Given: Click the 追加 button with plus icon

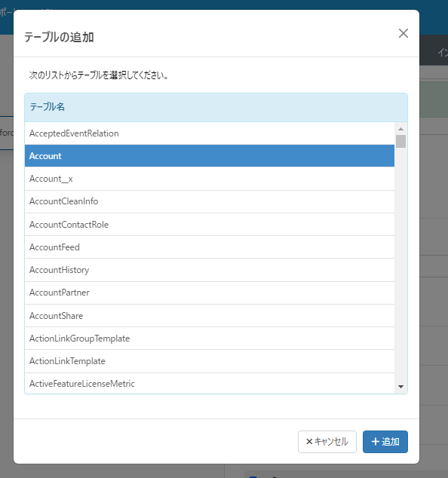Looking at the screenshot, I should click(x=385, y=441).
